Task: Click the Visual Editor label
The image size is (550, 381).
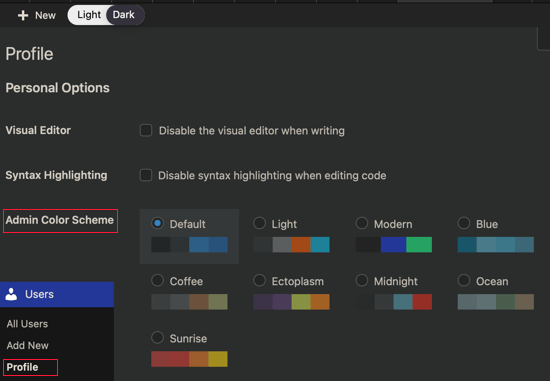Action: (x=38, y=130)
